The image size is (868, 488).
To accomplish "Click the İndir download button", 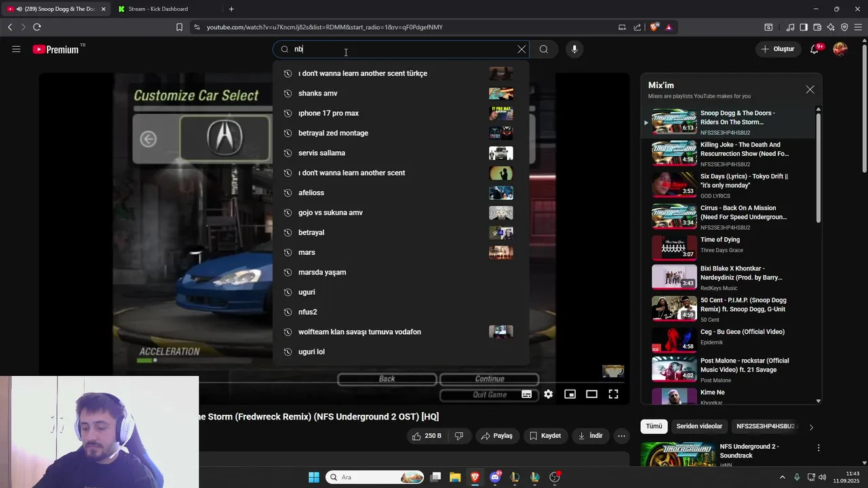I will pos(590,436).
